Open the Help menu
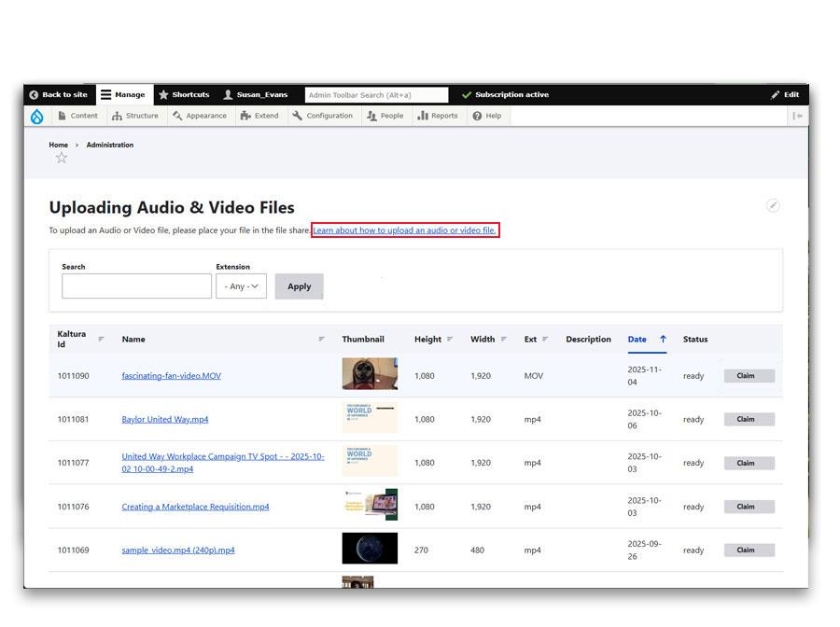 pyautogui.click(x=487, y=116)
